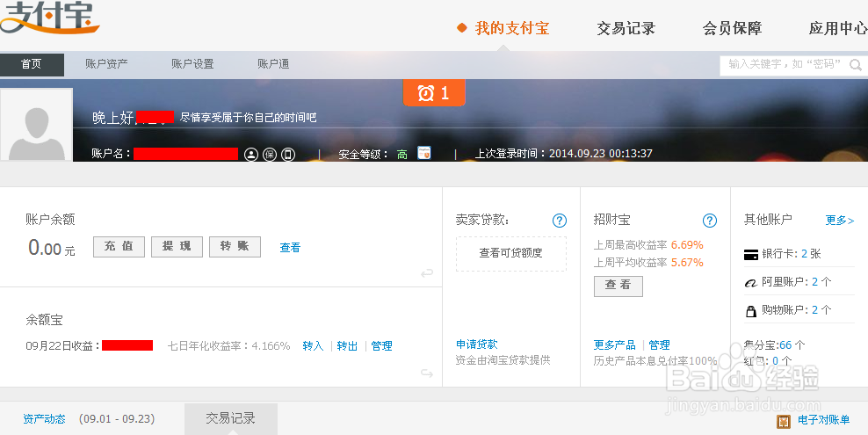Click the 充值 button
The width and height of the screenshot is (868, 435).
119,247
